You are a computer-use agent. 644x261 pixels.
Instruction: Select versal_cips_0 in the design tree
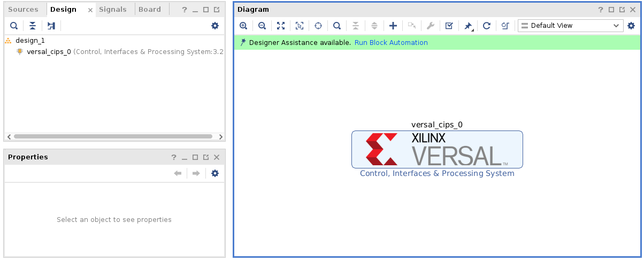(x=49, y=52)
